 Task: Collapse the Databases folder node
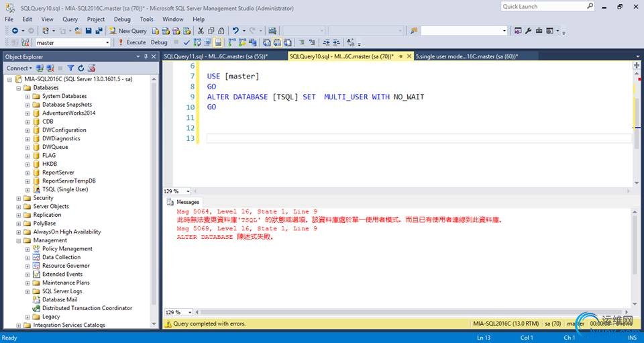pyautogui.click(x=19, y=88)
